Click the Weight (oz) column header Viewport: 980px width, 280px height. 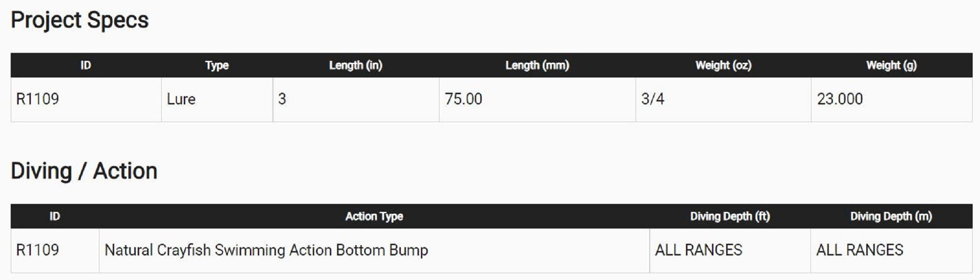pyautogui.click(x=723, y=65)
